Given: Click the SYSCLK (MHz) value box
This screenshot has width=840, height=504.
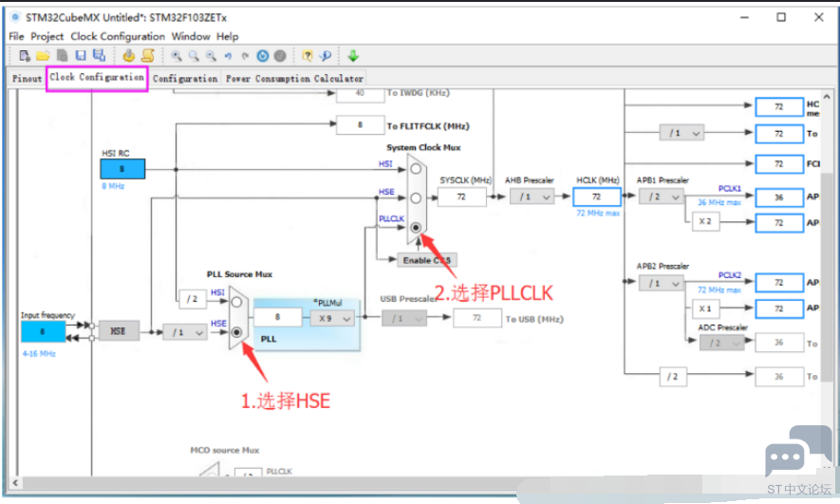Looking at the screenshot, I should click(x=462, y=197).
